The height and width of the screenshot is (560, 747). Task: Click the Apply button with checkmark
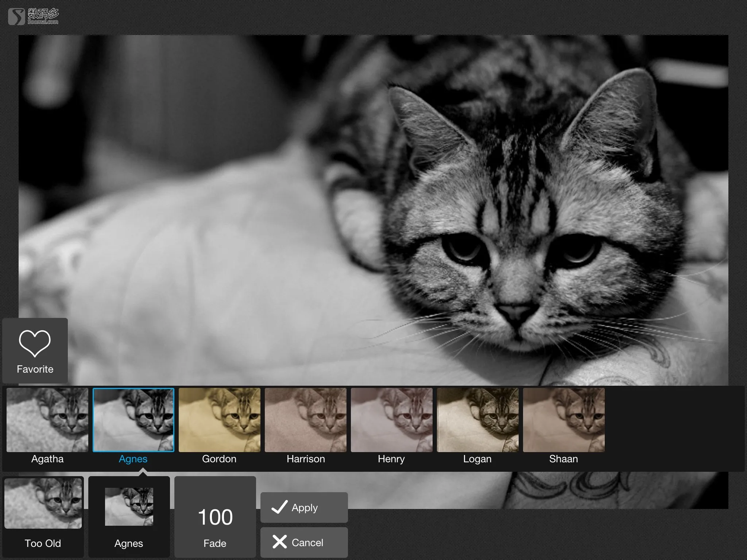coord(304,507)
